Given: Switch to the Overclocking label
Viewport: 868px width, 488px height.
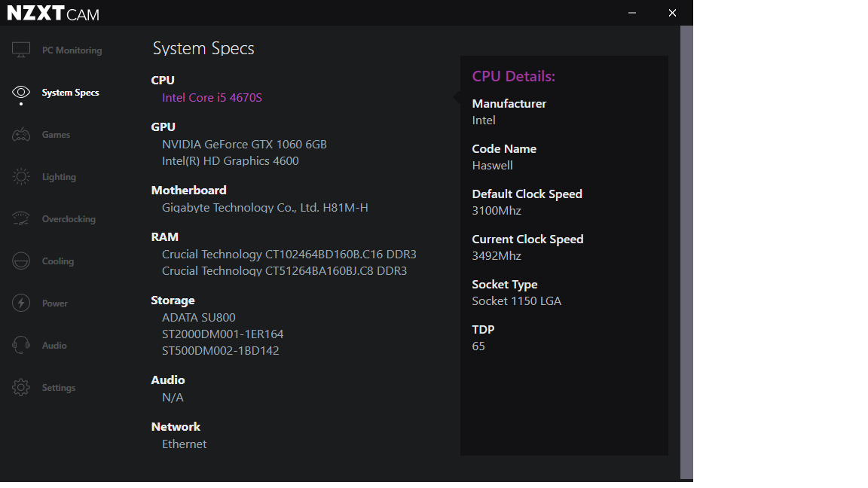Looking at the screenshot, I should coord(69,219).
